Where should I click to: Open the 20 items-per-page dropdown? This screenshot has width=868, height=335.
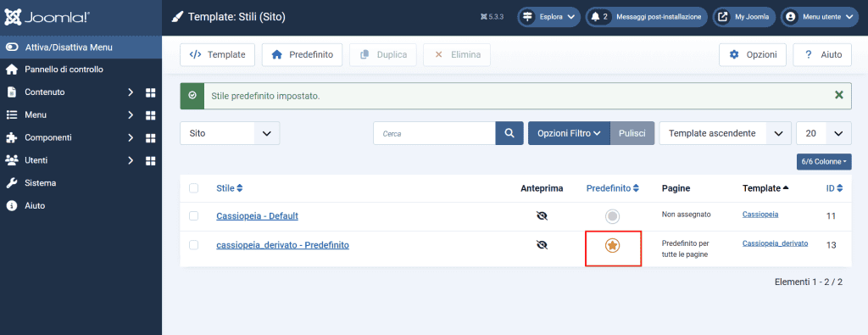point(824,133)
